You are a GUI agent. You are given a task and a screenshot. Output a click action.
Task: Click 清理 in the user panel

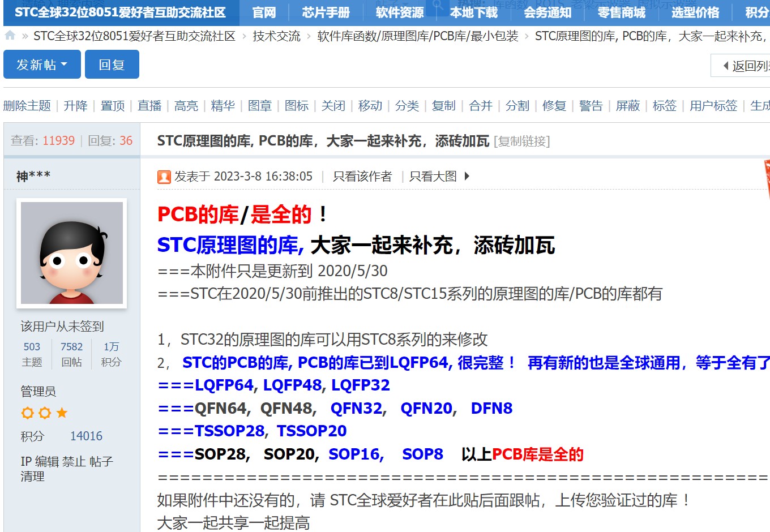pos(32,477)
